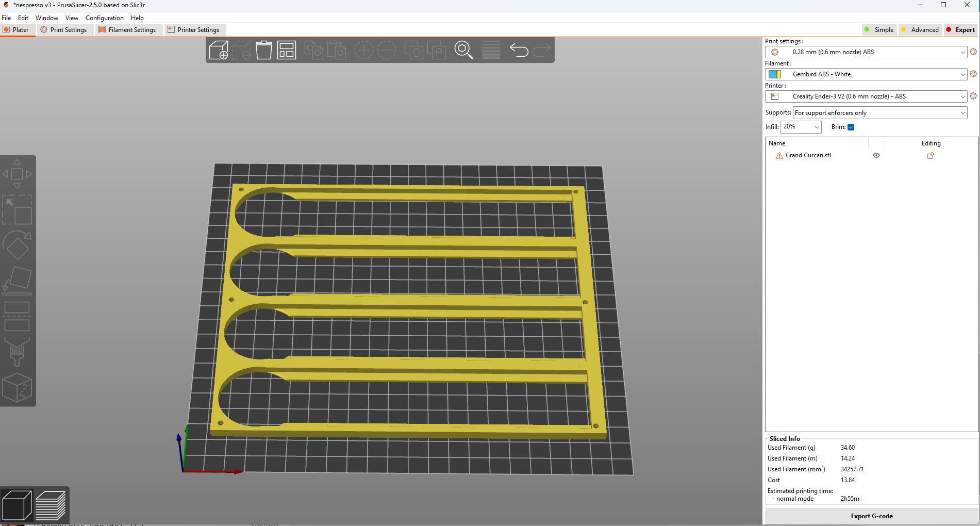
Task: Click the Editing column header
Action: [x=931, y=143]
